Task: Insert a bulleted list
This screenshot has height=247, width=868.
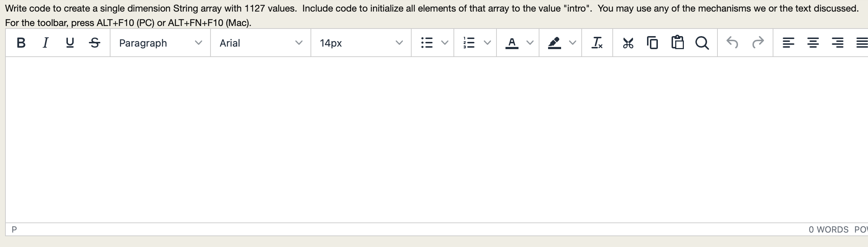Action: coord(427,43)
